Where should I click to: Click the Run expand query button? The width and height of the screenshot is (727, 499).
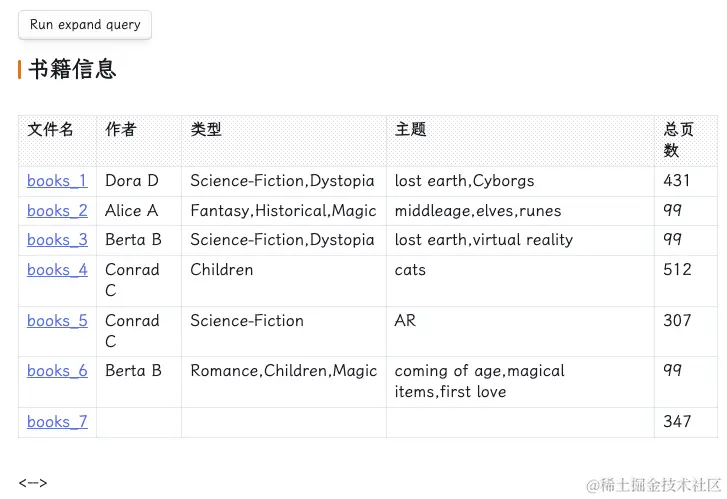click(x=85, y=25)
